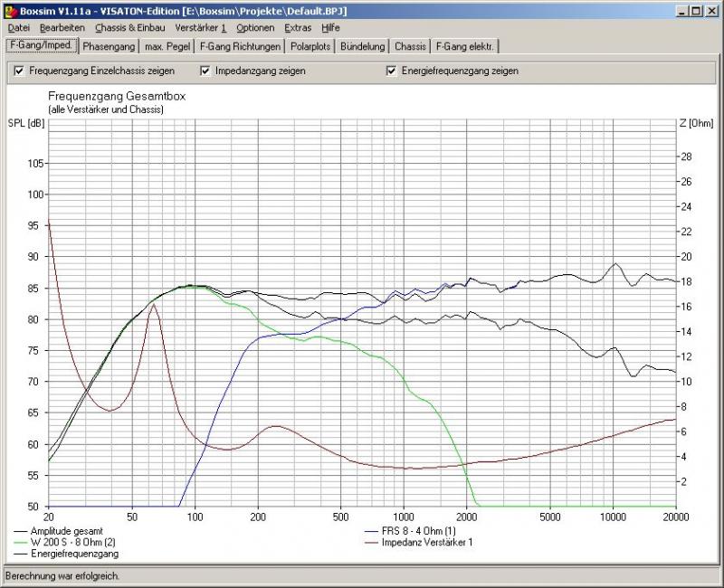Show the F-Gang Richtungen tab
Image resolution: width=724 pixels, height=588 pixels.
coord(240,46)
